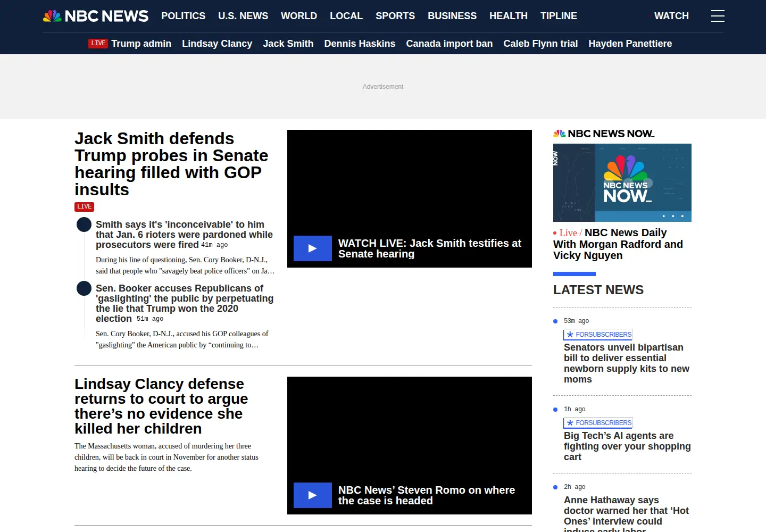Click the Latest News heading

click(x=598, y=290)
